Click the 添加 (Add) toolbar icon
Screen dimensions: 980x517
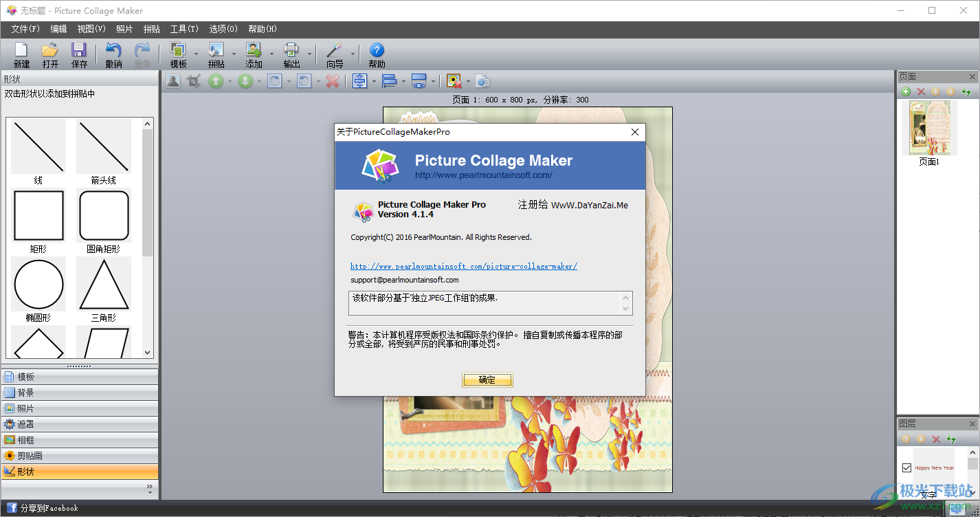[x=254, y=50]
